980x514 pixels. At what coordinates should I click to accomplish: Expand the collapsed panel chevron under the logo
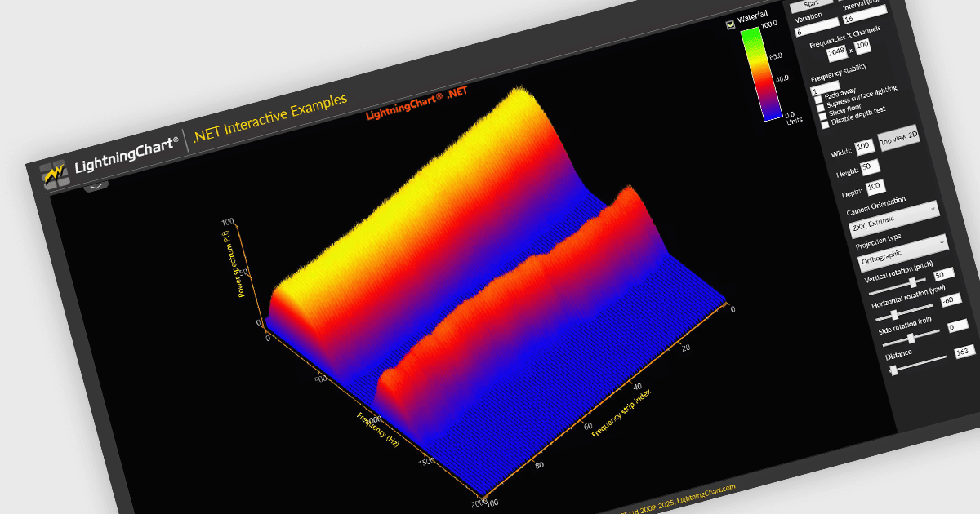(x=96, y=186)
